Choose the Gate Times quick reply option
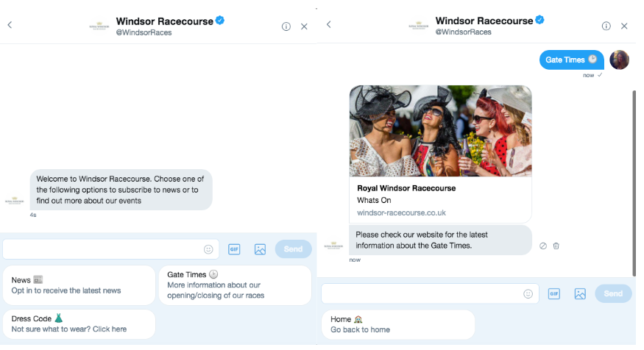The image size is (644, 350). pos(235,285)
